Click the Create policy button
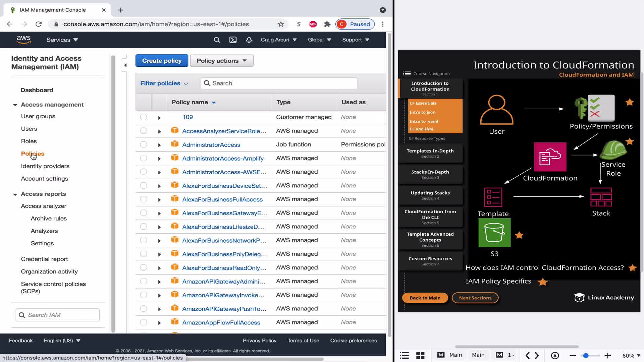The image size is (644, 362). [x=162, y=61]
